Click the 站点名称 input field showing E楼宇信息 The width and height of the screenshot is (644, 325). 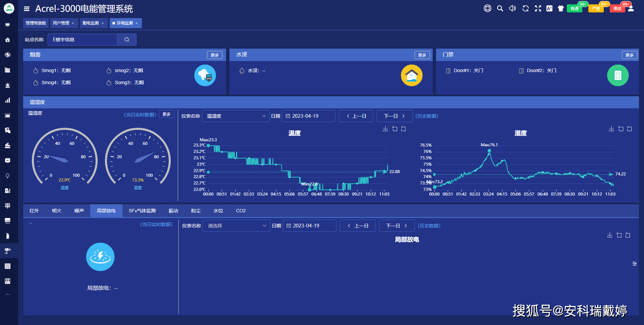83,40
